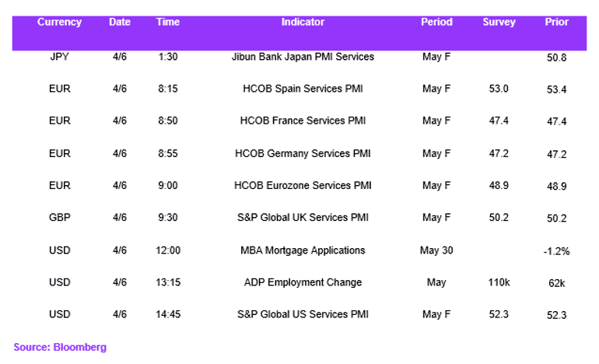Click the GBP currency cell
Viewport: 599px width, 364px height.
pyautogui.click(x=60, y=218)
